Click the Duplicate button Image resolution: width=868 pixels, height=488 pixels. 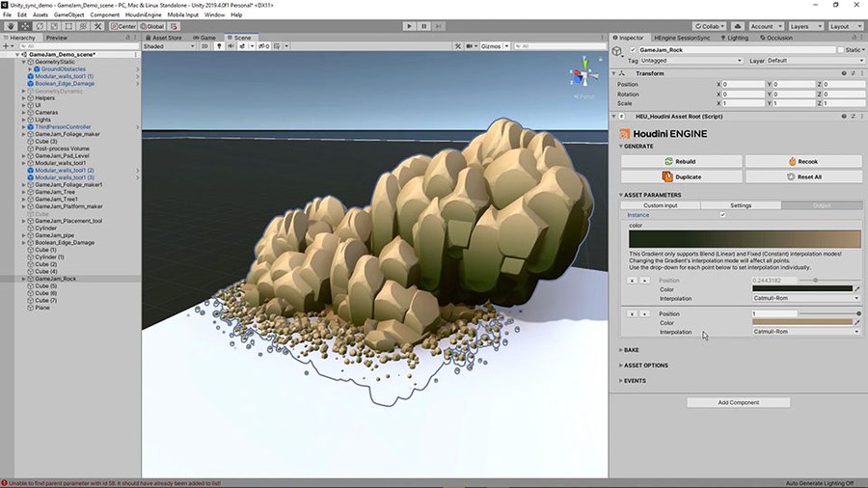[x=682, y=177]
